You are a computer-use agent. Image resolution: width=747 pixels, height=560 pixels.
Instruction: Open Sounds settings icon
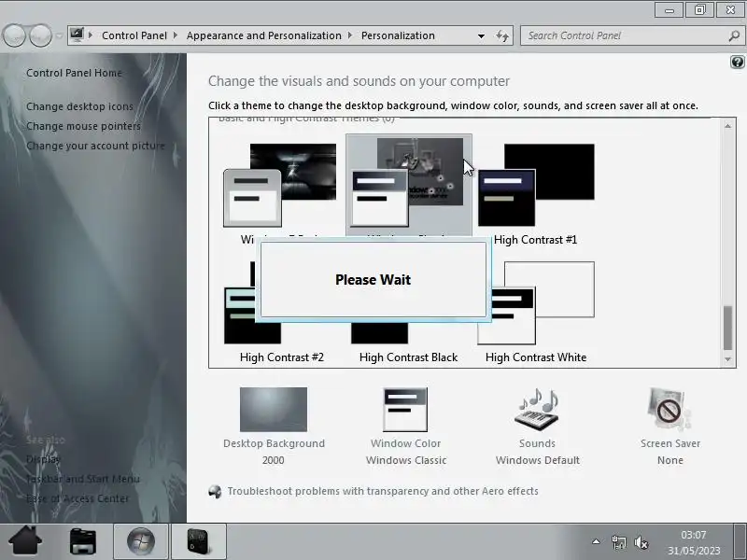537,410
